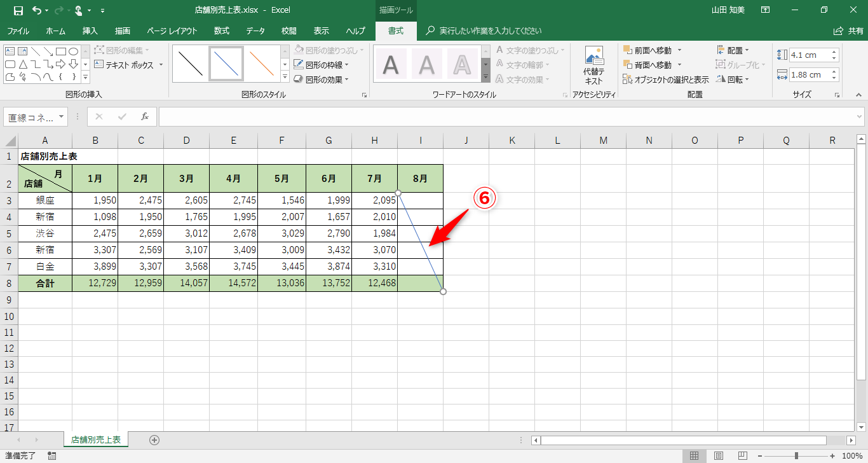Screen dimensions: 868x463
Task: Select the 店舗別売上表 sheet tab
Action: [97, 439]
